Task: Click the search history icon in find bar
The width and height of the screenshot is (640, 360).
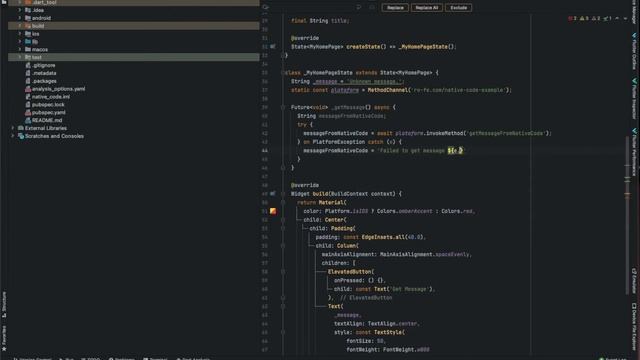Action: [266, 7]
